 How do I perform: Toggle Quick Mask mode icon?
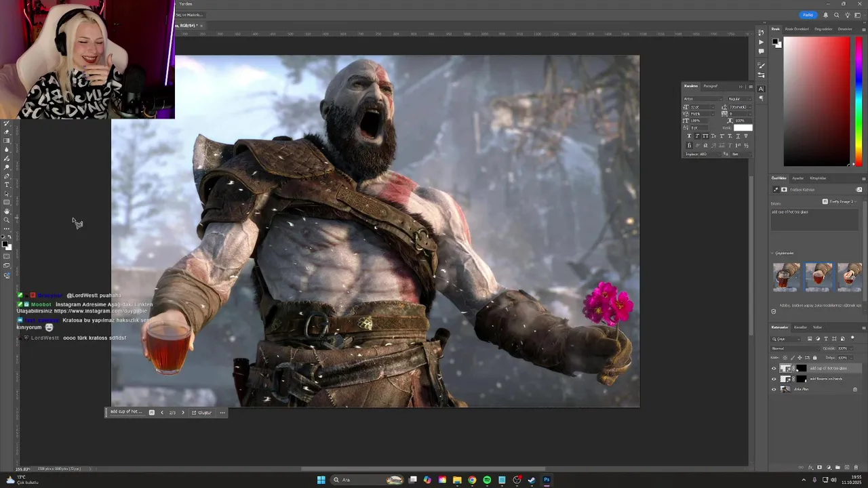coord(7,256)
